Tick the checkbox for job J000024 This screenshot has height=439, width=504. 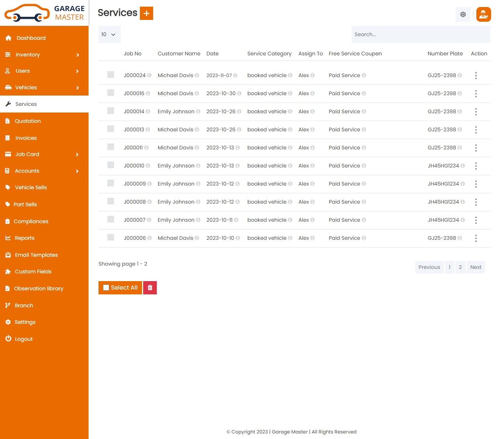[x=111, y=75]
